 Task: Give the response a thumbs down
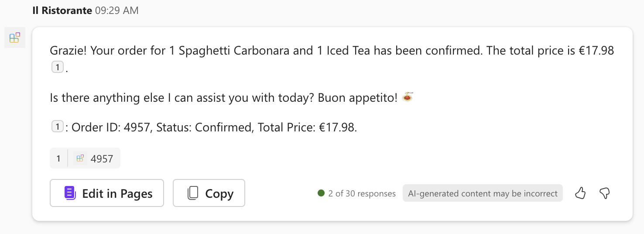[x=604, y=193]
